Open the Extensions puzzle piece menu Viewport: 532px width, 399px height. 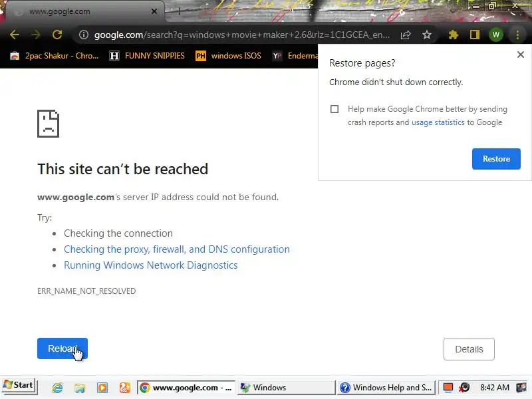point(454,35)
